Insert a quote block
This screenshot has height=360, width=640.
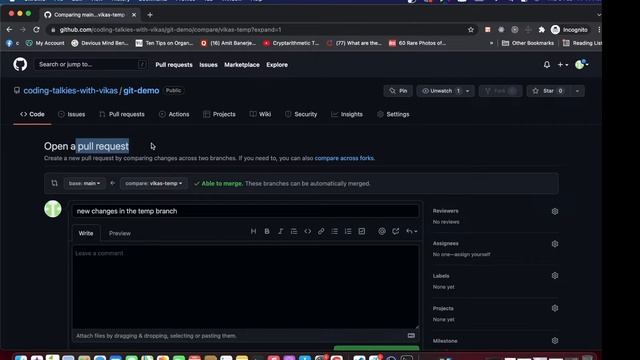294,231
